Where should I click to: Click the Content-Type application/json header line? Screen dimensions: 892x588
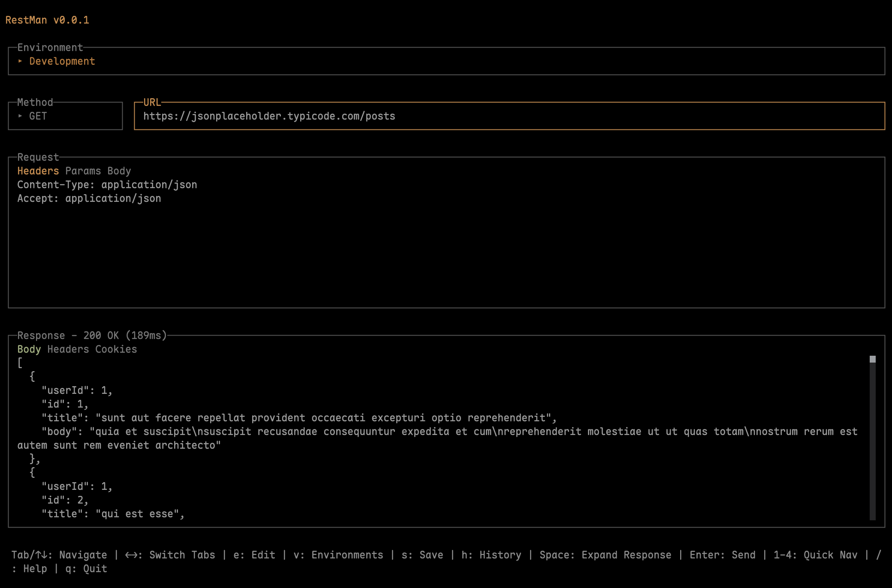pos(107,184)
